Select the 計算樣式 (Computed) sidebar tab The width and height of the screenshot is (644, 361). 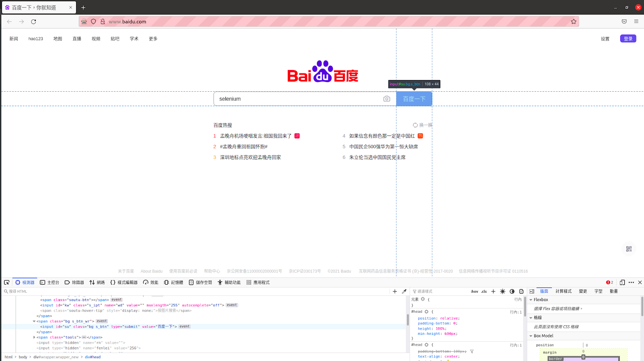563,291
